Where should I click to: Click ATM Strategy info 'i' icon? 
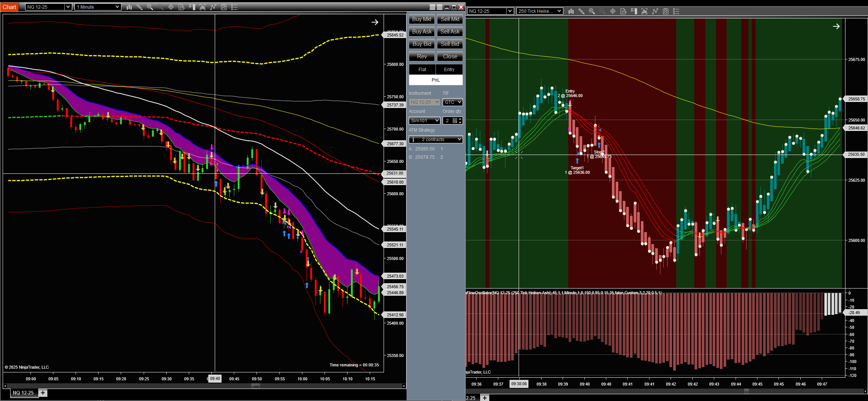tap(413, 140)
